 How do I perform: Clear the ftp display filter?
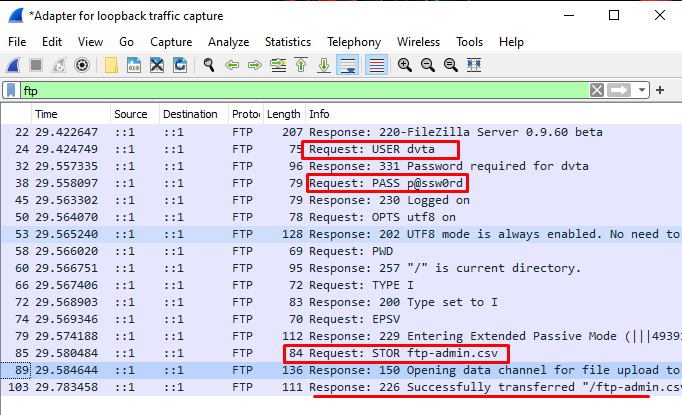pos(597,90)
